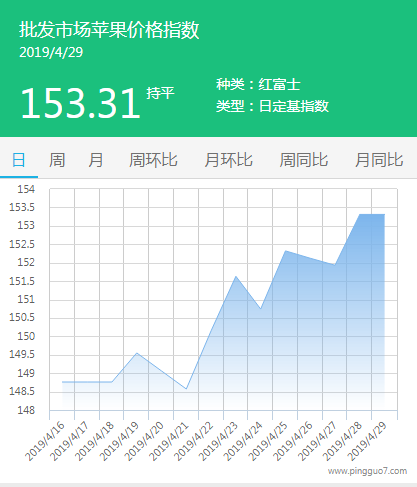Select the 日 daily tab
Image resolution: width=417 pixels, height=487 pixels.
(19, 160)
